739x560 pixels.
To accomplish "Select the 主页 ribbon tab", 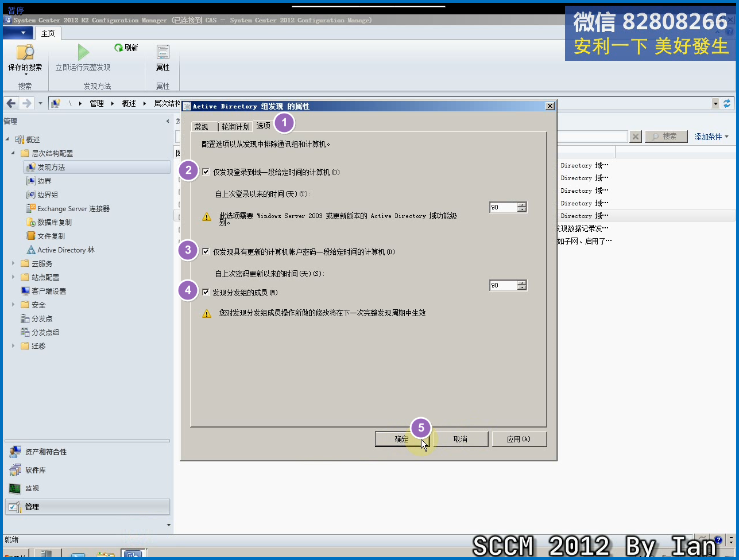I will point(48,33).
